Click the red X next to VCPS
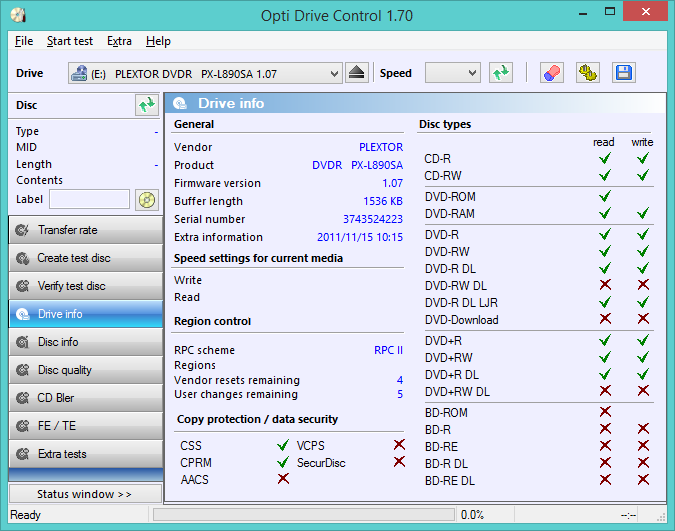This screenshot has height=531, width=675. click(x=399, y=444)
